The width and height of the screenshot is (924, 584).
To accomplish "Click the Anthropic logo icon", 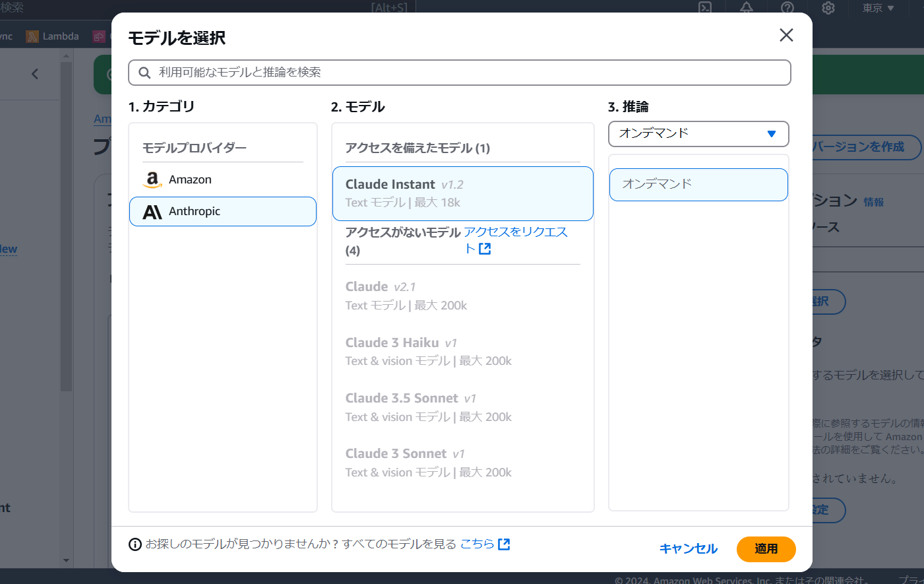I will 152,212.
